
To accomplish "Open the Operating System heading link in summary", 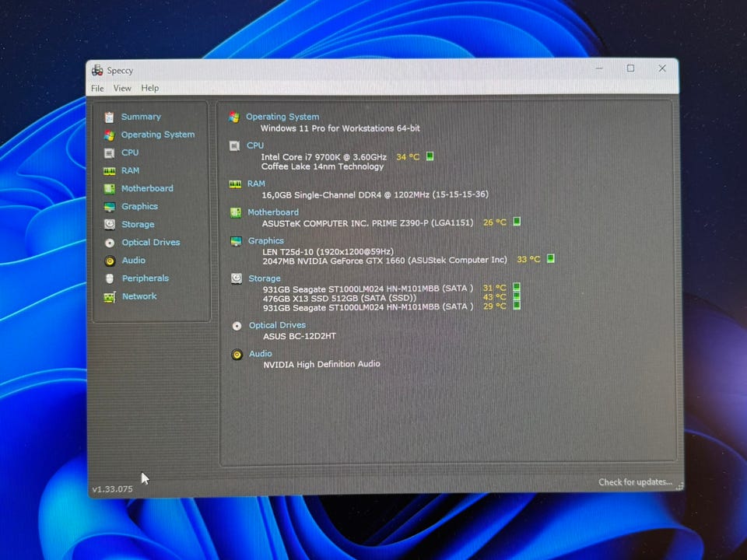I will point(282,117).
